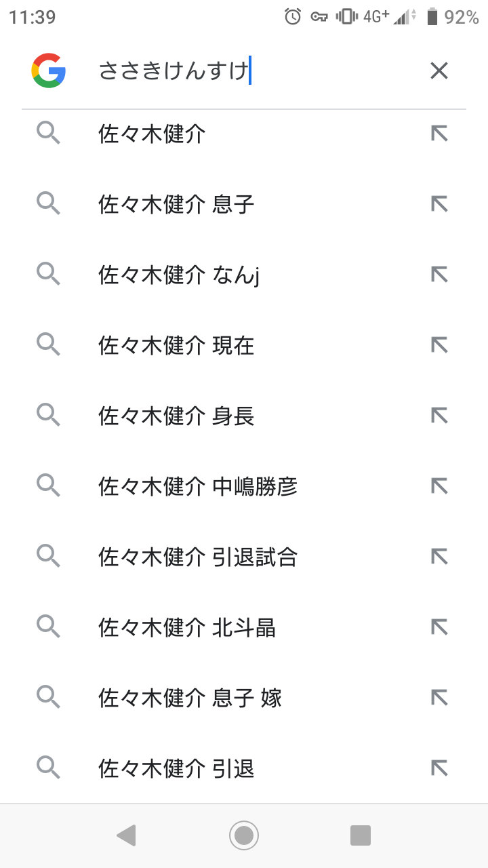
Task: Clear the search text with X icon
Action: (x=439, y=71)
